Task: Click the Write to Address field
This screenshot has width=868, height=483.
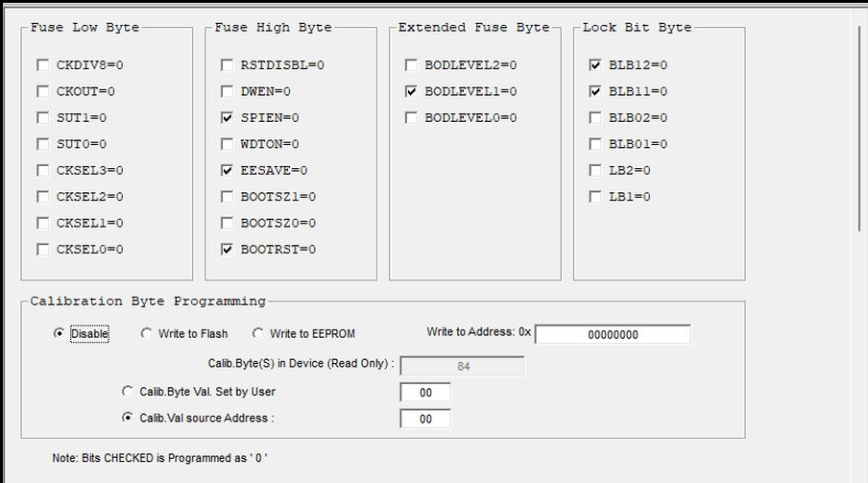Action: point(613,334)
